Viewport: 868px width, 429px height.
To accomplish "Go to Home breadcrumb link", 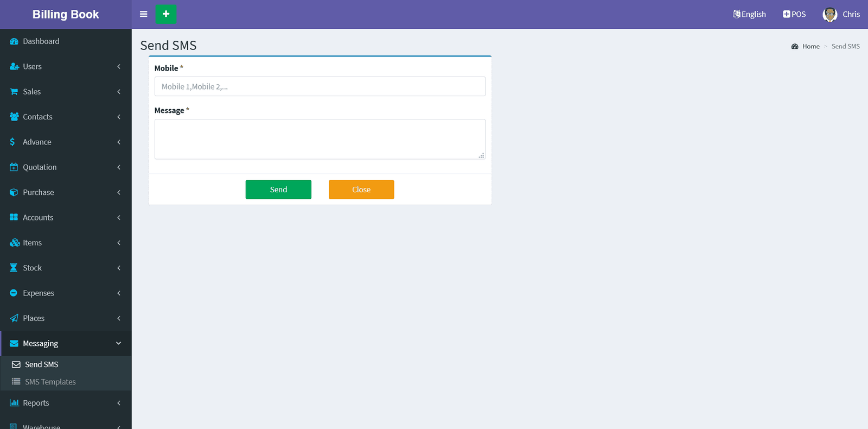I will 810,47.
